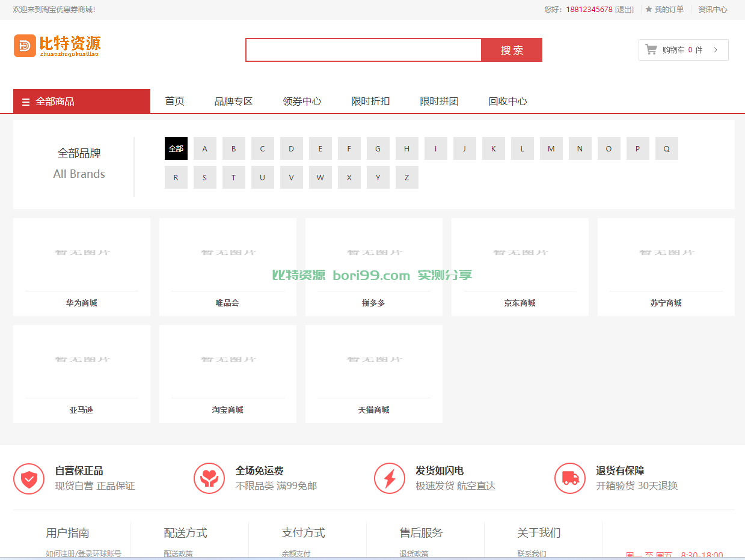
Task: Filter brands by letter B
Action: pyautogui.click(x=234, y=148)
